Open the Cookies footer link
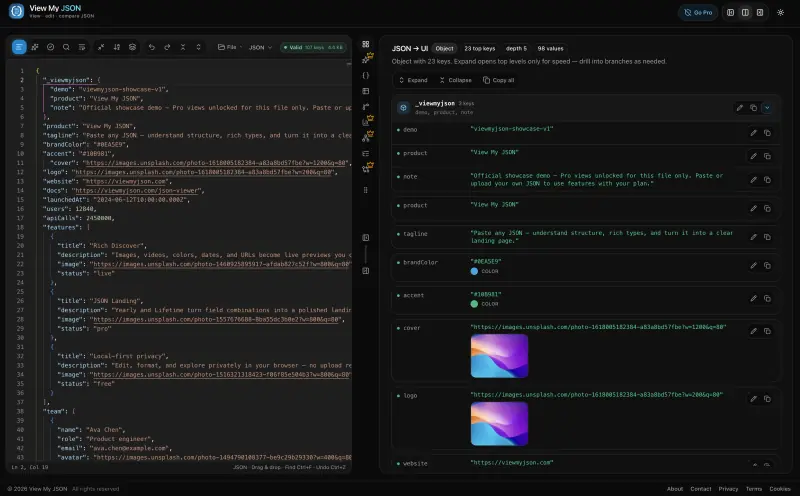 coord(780,489)
